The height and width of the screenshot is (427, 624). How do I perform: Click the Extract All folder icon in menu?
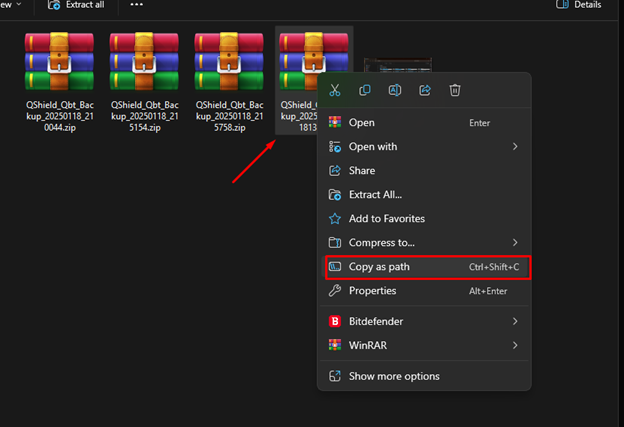coord(335,195)
